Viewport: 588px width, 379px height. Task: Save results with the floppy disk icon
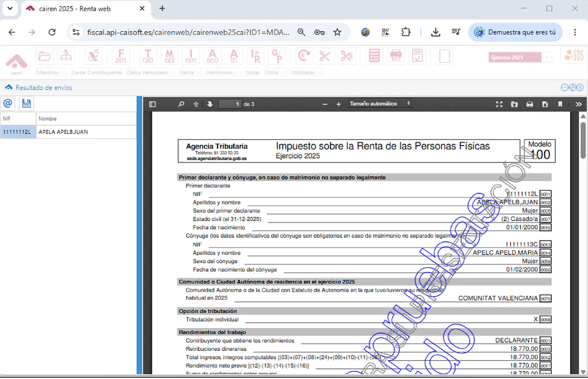point(26,104)
